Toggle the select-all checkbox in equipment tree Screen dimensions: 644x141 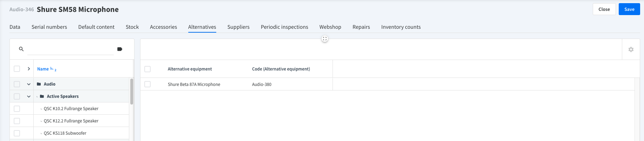[17, 69]
